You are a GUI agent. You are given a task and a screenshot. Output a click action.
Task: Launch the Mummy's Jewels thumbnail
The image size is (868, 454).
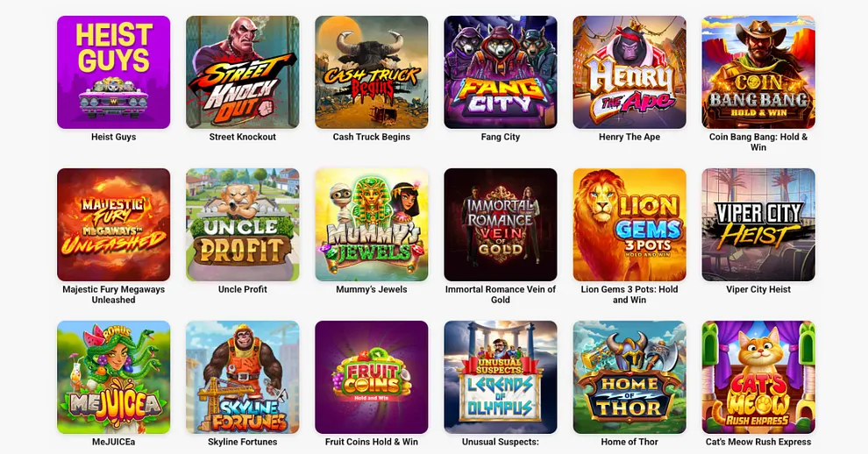tap(372, 224)
